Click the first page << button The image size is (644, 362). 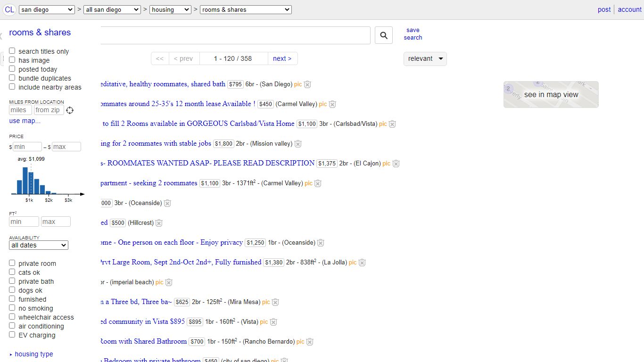[x=160, y=58]
